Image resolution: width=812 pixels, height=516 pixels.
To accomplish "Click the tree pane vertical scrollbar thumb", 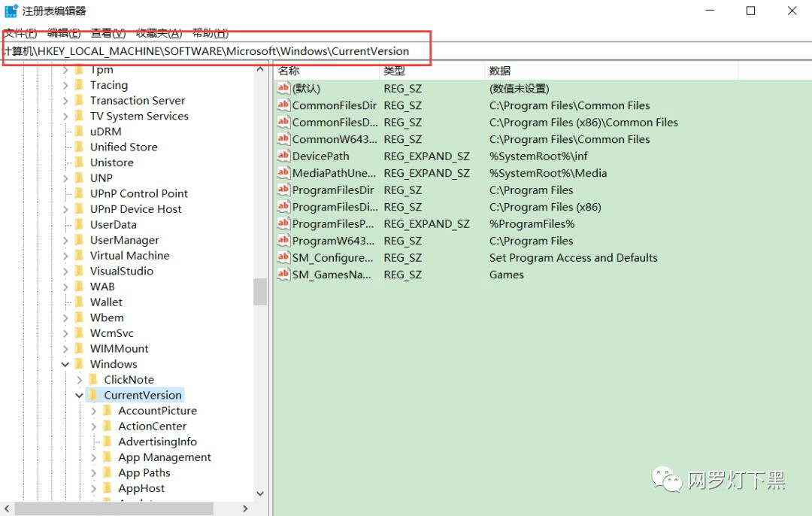I will tap(260, 292).
